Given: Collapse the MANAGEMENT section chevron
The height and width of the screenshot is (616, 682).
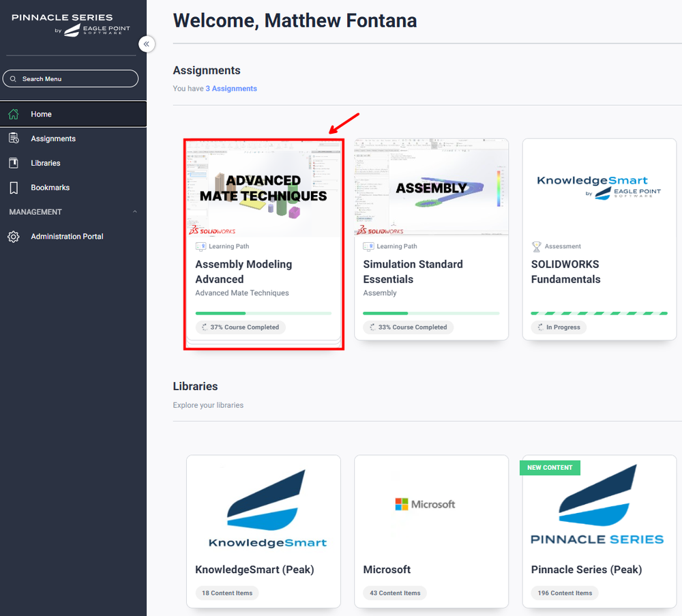Looking at the screenshot, I should pyautogui.click(x=135, y=211).
